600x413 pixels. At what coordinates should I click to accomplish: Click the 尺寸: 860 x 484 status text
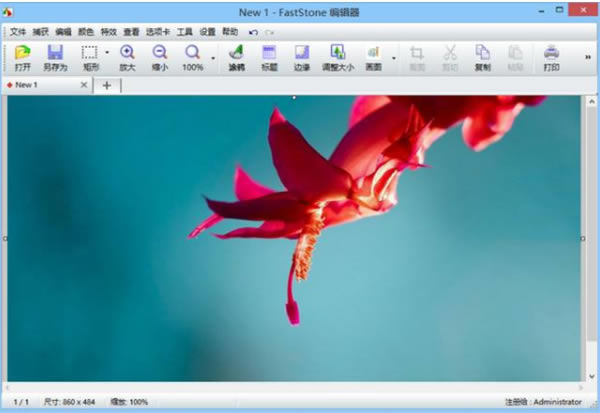tap(69, 402)
